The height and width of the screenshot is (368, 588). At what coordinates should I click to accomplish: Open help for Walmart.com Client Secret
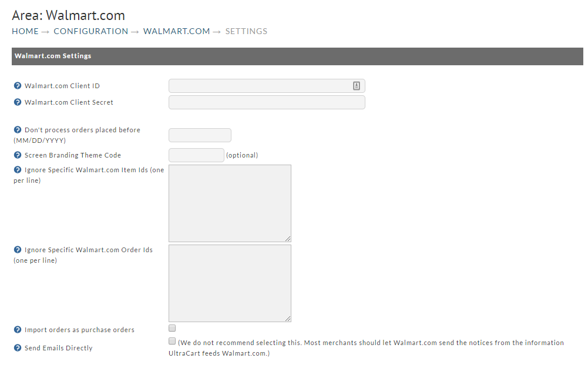click(18, 102)
